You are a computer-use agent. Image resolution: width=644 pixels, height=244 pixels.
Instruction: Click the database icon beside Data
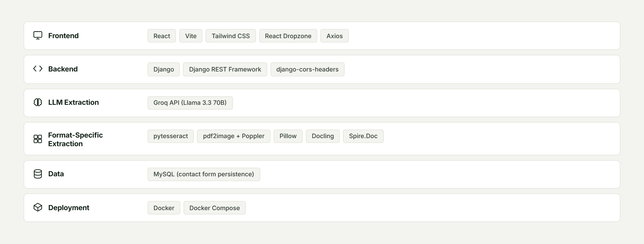pyautogui.click(x=38, y=174)
